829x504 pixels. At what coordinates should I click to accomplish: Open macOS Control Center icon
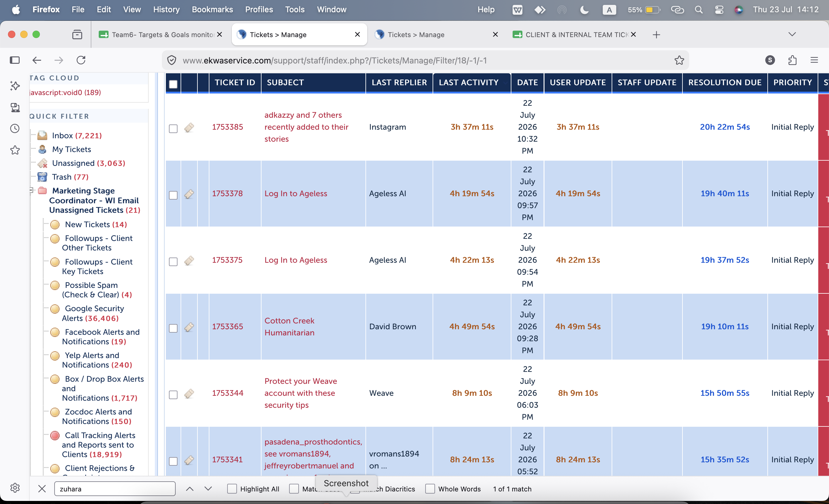(x=719, y=10)
